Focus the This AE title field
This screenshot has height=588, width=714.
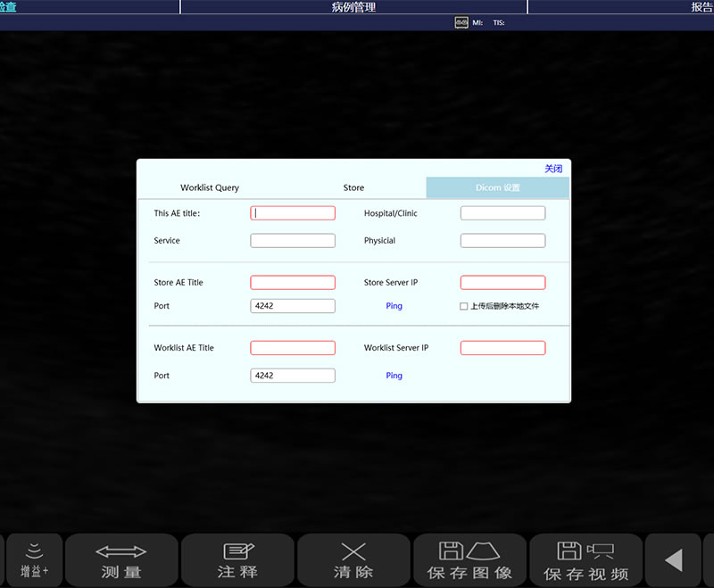coord(293,213)
